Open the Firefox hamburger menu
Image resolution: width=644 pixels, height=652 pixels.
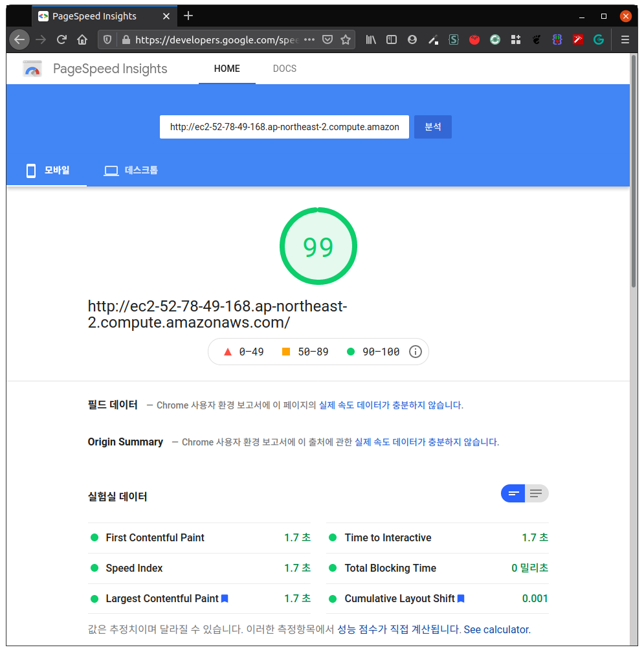pos(625,40)
